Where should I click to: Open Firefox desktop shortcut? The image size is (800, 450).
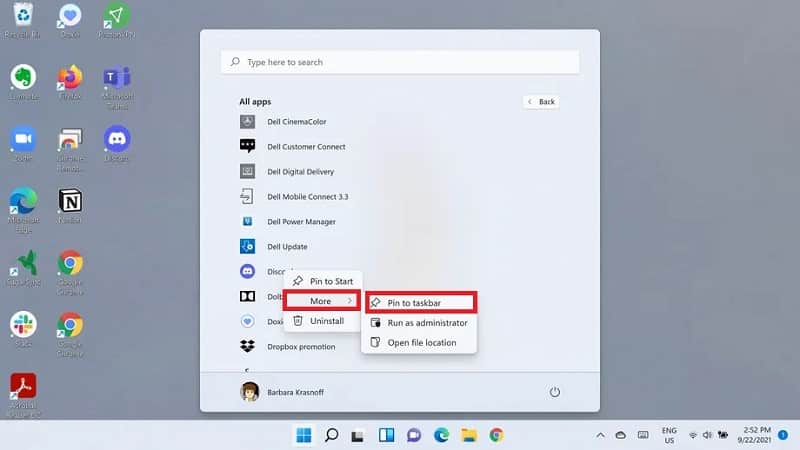point(70,82)
